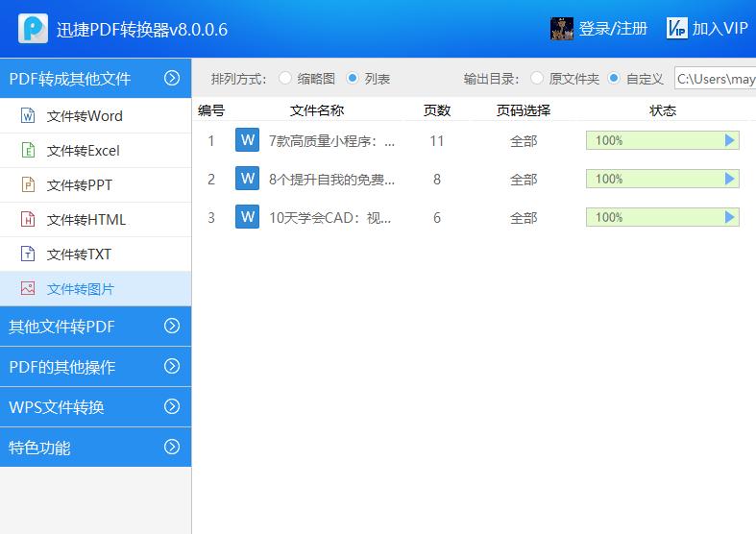The width and height of the screenshot is (756, 534).
Task: Click the PPT icon next to 文件转PPT
Action: coord(28,185)
